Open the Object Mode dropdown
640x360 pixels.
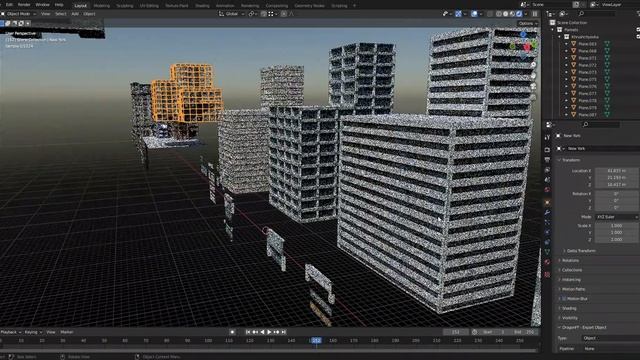coord(19,14)
